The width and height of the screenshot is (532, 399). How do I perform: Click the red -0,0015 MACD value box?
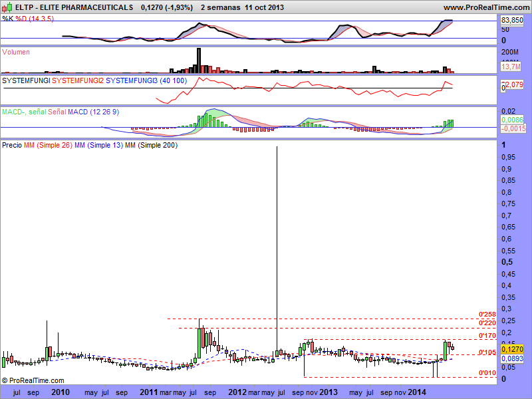click(513, 128)
